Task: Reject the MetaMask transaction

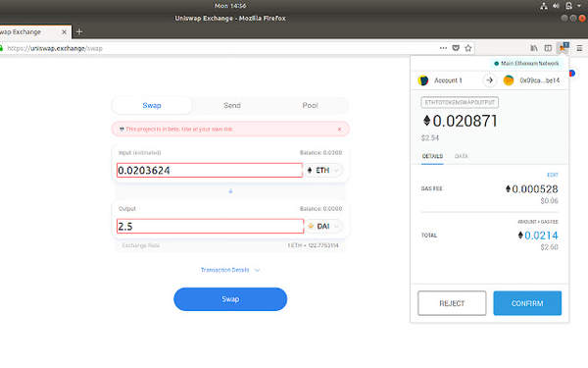Action: pyautogui.click(x=452, y=303)
